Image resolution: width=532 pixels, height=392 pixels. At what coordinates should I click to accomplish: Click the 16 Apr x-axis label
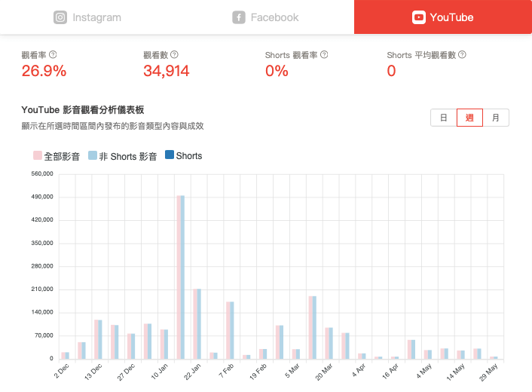[x=390, y=372]
